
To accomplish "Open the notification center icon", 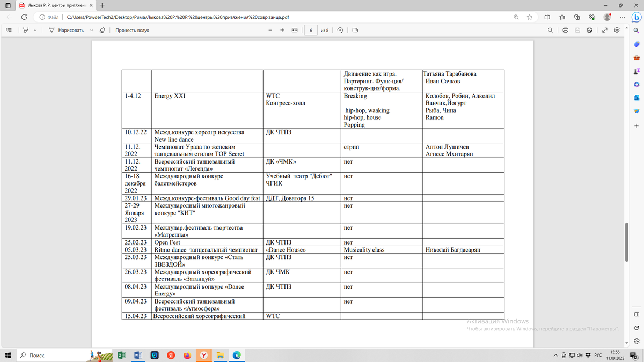I will click(x=634, y=355).
